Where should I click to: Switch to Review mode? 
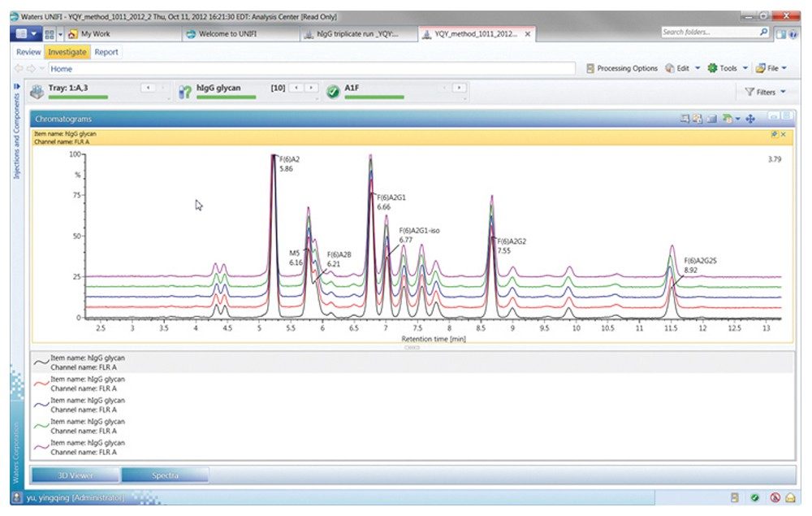(28, 52)
